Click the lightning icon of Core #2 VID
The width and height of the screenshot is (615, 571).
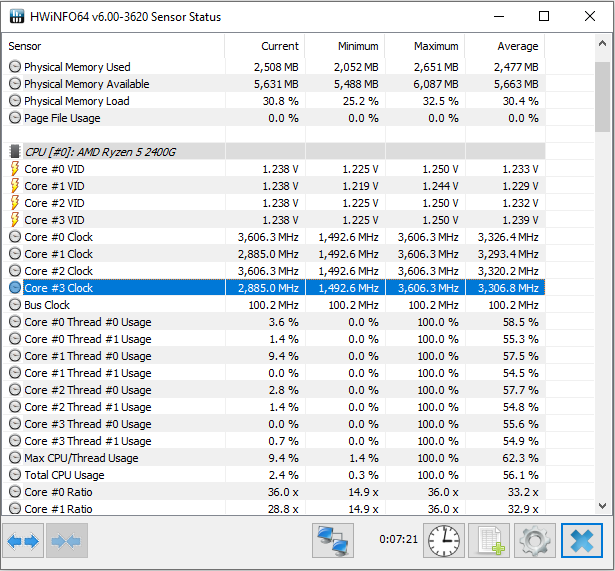[x=15, y=203]
